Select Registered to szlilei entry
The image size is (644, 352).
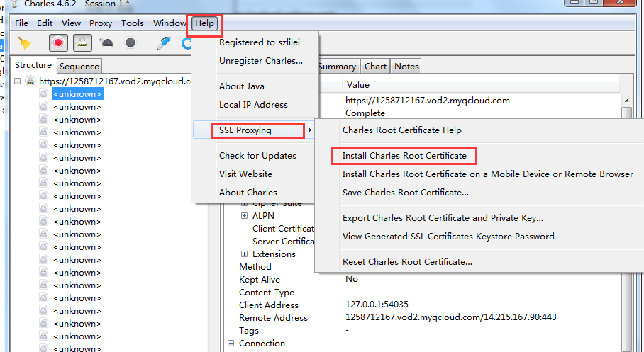pyautogui.click(x=259, y=42)
